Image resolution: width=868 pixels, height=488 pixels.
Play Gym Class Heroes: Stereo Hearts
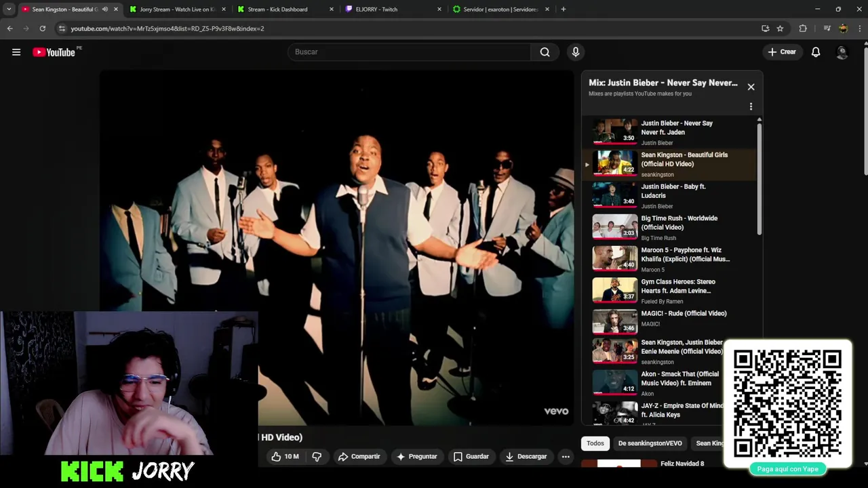tap(615, 291)
